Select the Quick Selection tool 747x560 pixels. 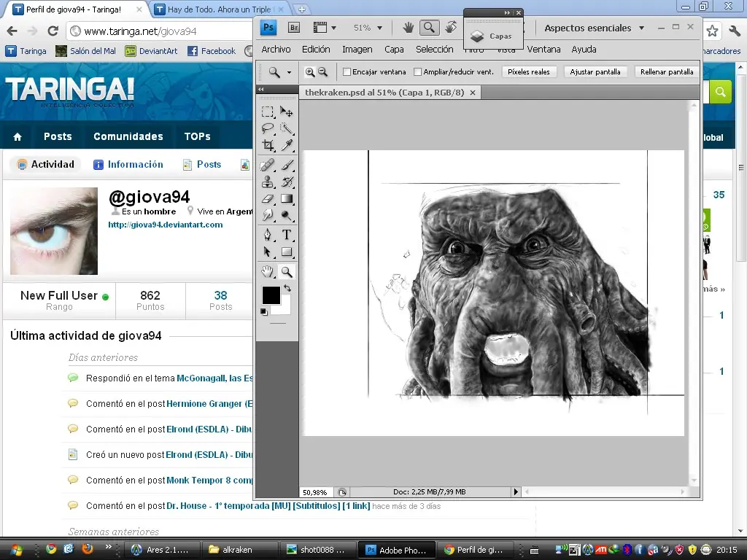pos(286,128)
